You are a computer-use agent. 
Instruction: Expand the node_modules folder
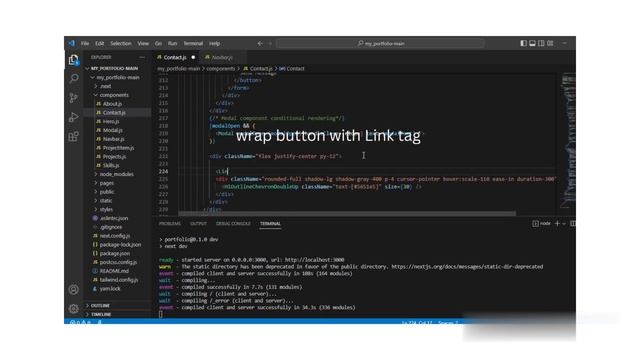[x=116, y=174]
